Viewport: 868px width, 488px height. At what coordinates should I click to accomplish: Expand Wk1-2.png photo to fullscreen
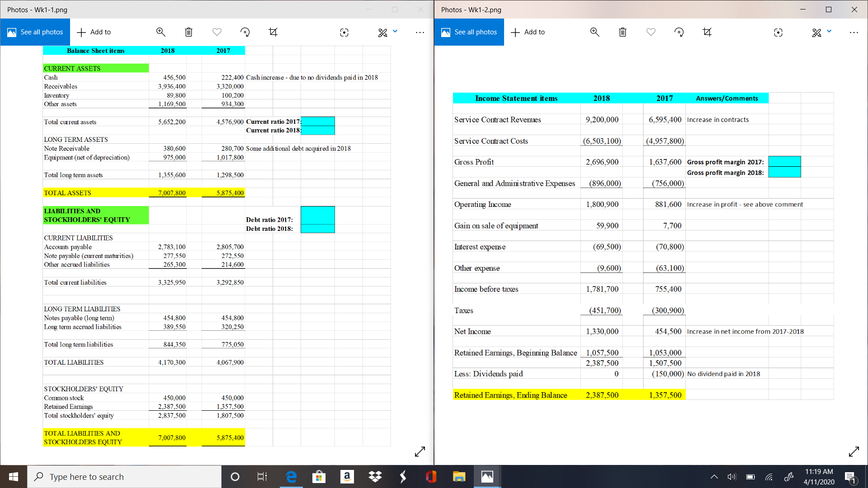(854, 451)
